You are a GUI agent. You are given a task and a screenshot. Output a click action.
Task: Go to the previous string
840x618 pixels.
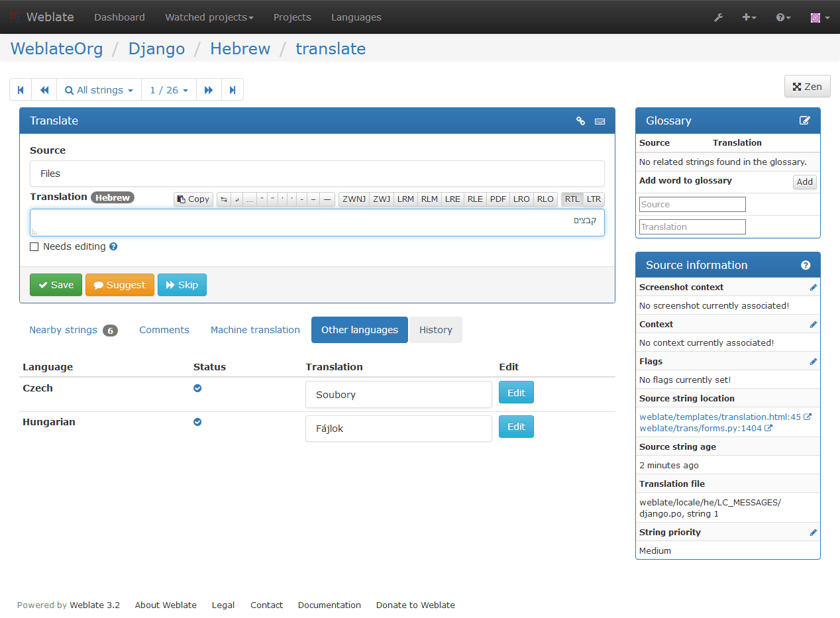[44, 89]
